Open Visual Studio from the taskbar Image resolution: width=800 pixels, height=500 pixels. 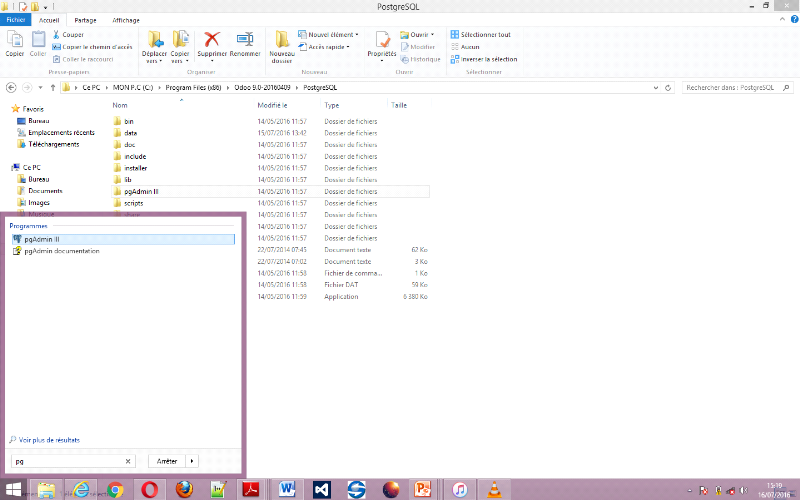tap(321, 490)
